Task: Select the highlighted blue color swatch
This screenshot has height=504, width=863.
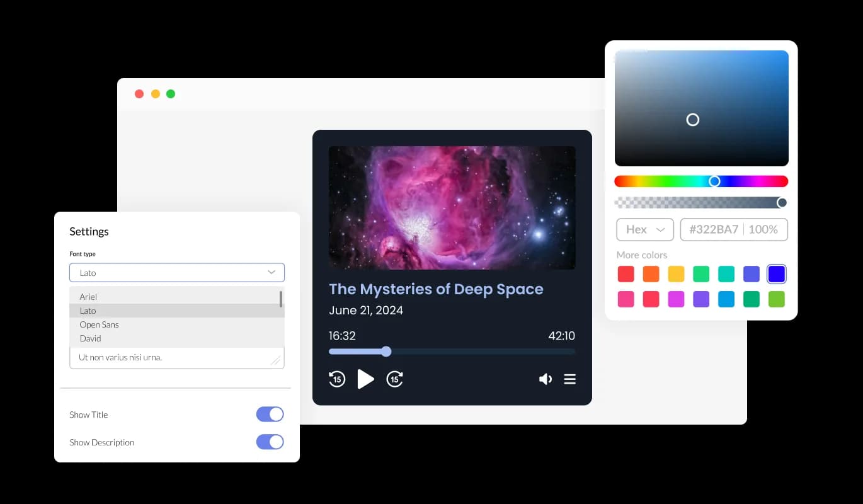Action: [x=776, y=273]
